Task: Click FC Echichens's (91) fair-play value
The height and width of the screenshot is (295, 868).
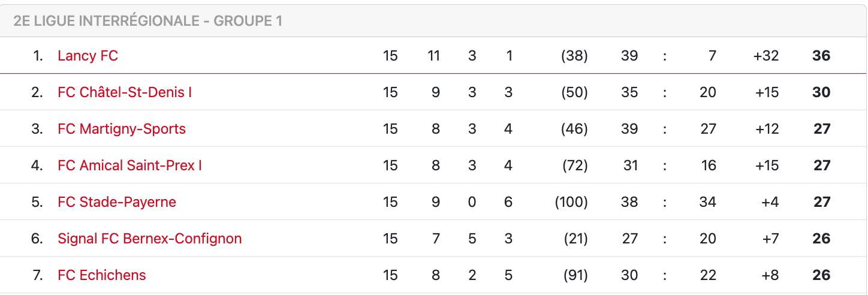Action: click(x=574, y=275)
